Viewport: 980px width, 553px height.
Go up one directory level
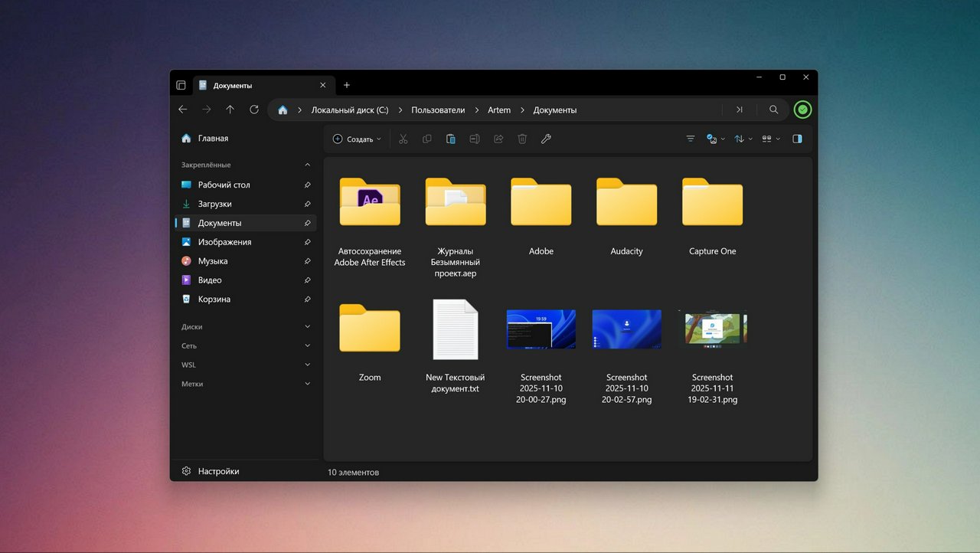[230, 110]
